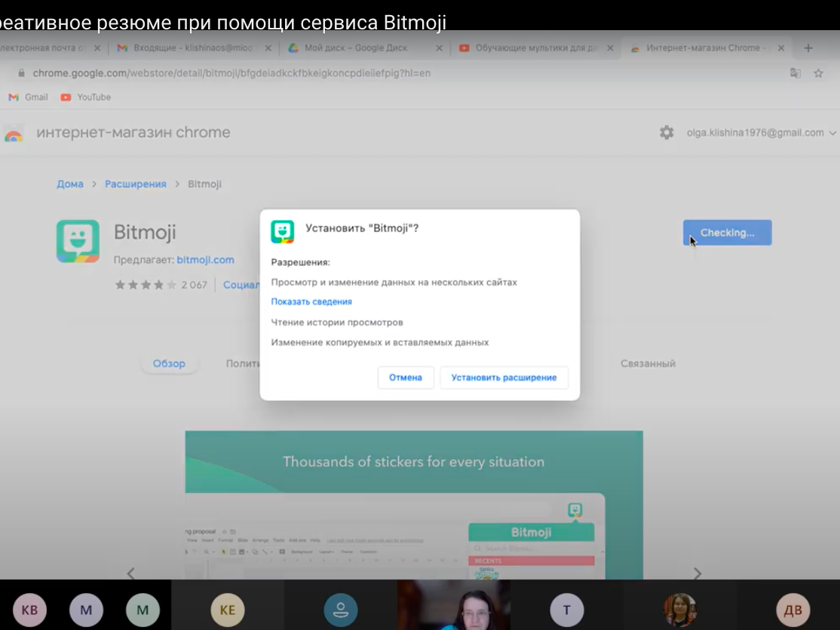The image size is (840, 630).
Task: Bookmark page with the star icon
Action: tap(818, 73)
